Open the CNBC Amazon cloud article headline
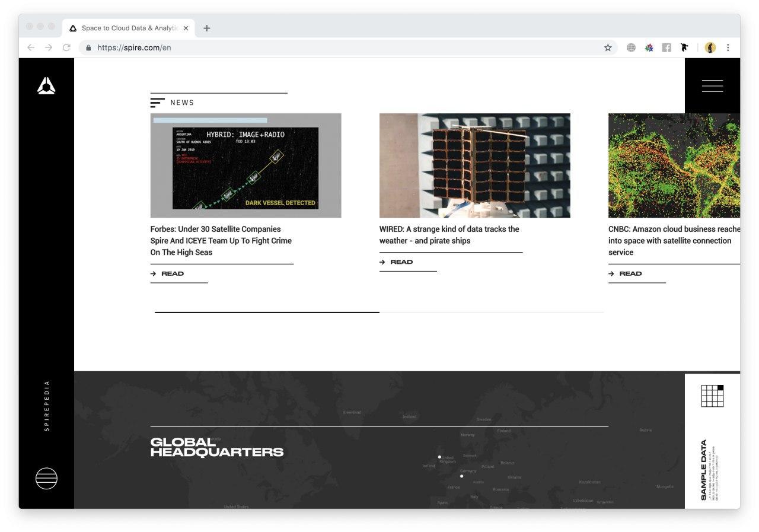Viewport: 759px width, 532px height. click(674, 240)
